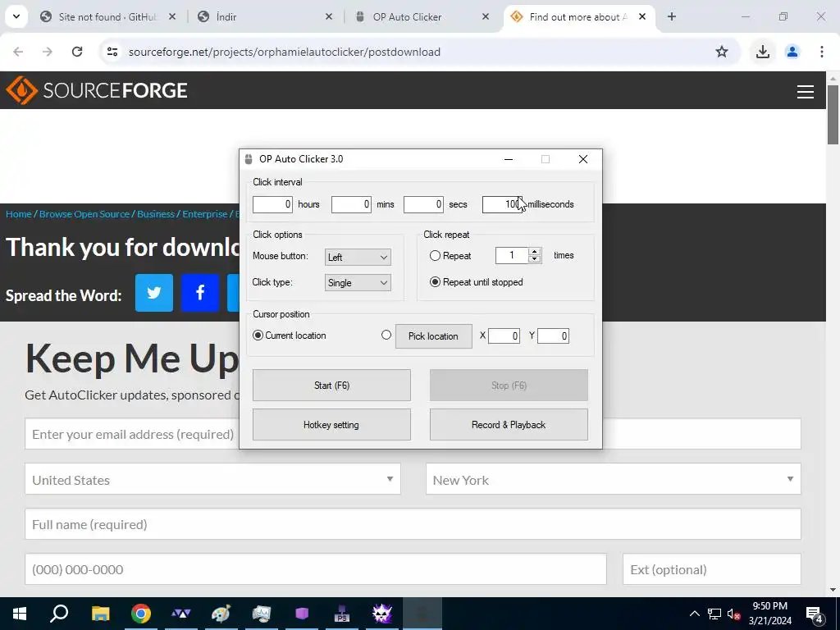Click the Ext (optional) field
The width and height of the screenshot is (840, 630).
[712, 569]
